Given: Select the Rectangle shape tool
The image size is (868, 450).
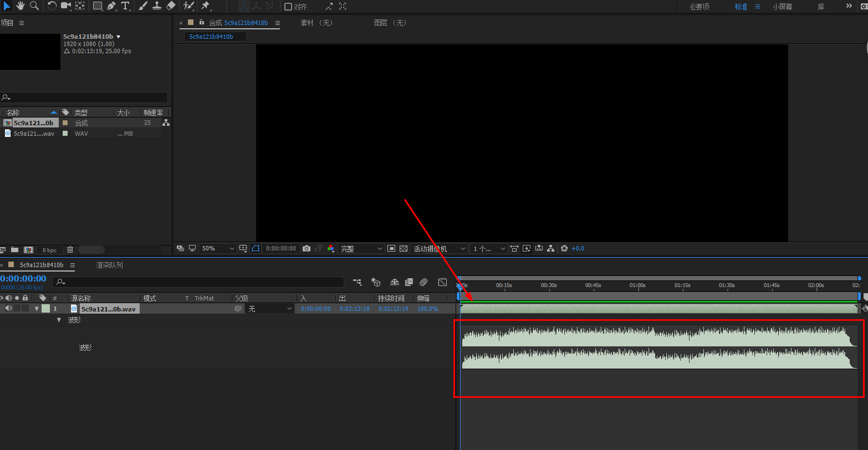Looking at the screenshot, I should [x=98, y=6].
